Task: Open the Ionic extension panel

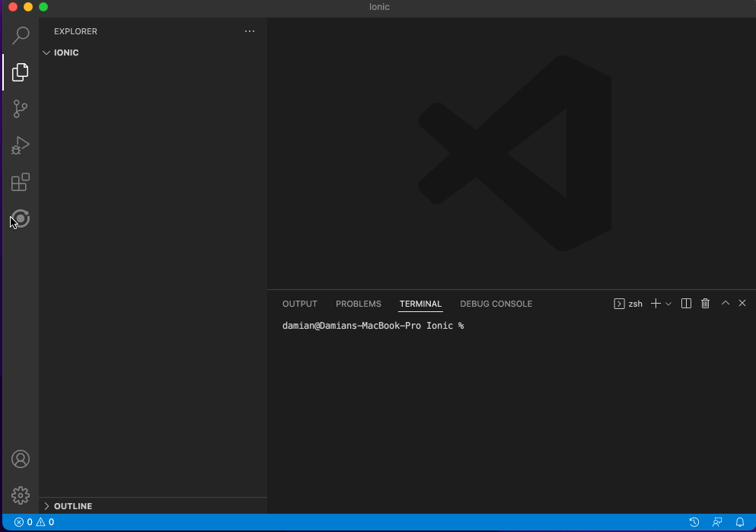Action: click(x=21, y=219)
